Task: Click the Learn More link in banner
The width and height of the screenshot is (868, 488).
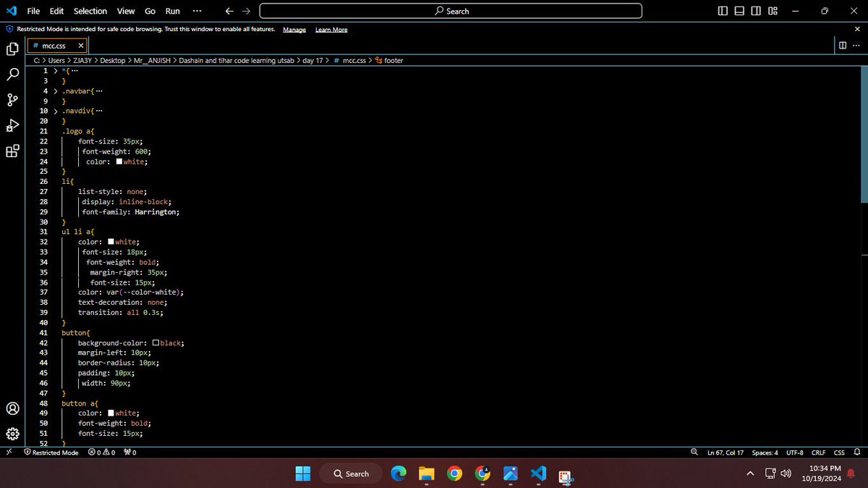Action: coord(331,30)
